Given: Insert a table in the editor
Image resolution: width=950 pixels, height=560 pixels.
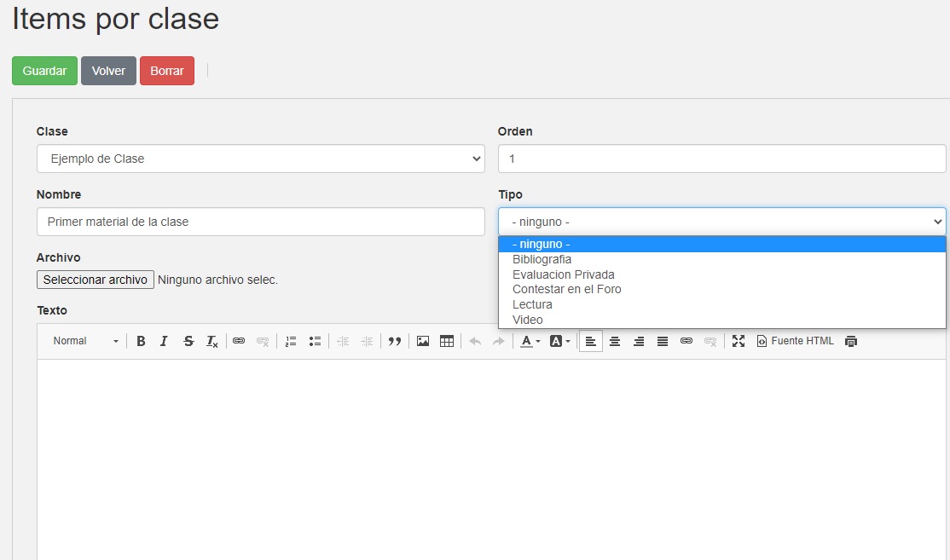Looking at the screenshot, I should pyautogui.click(x=447, y=341).
